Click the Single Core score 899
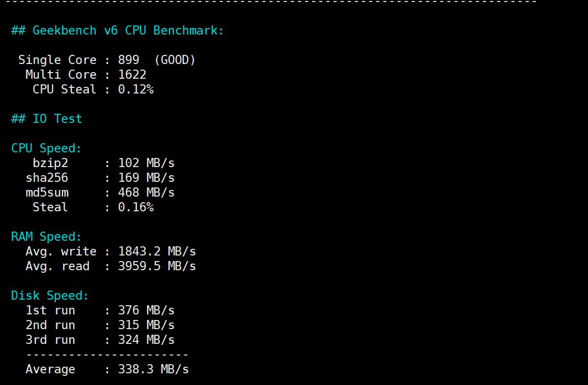Image resolution: width=588 pixels, height=385 pixels. pyautogui.click(x=129, y=60)
